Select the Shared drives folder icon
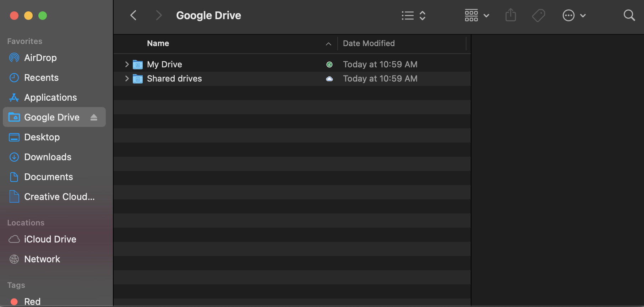Screen dimensions: 644x307 coord(138,79)
